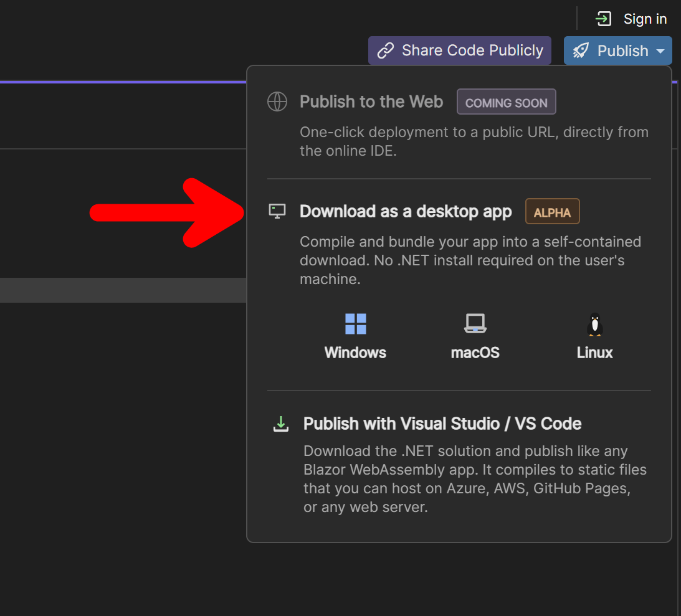Click the 'Compile and bundle your app' description
The height and width of the screenshot is (616, 681).
470,260
